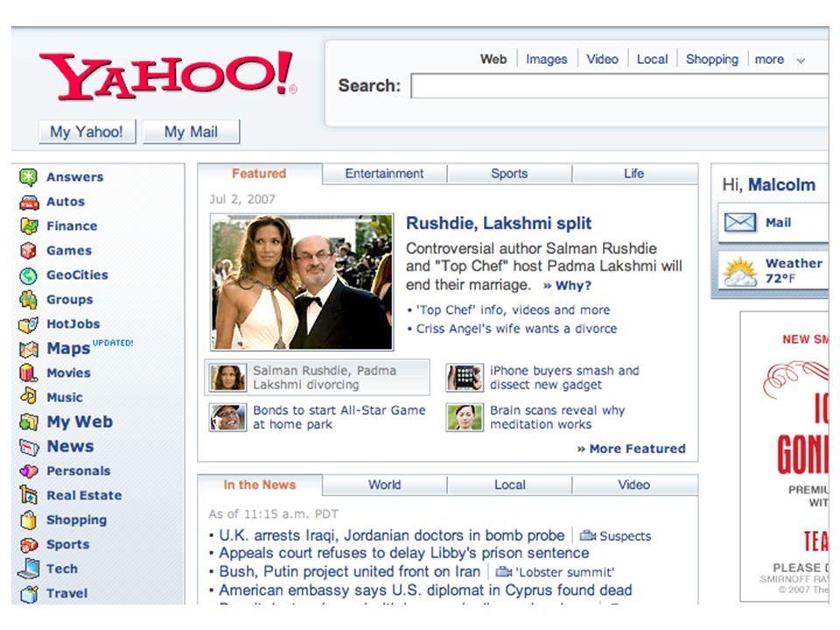The height and width of the screenshot is (630, 840).
Task: Choose the Shopping search category
Action: tap(712, 59)
